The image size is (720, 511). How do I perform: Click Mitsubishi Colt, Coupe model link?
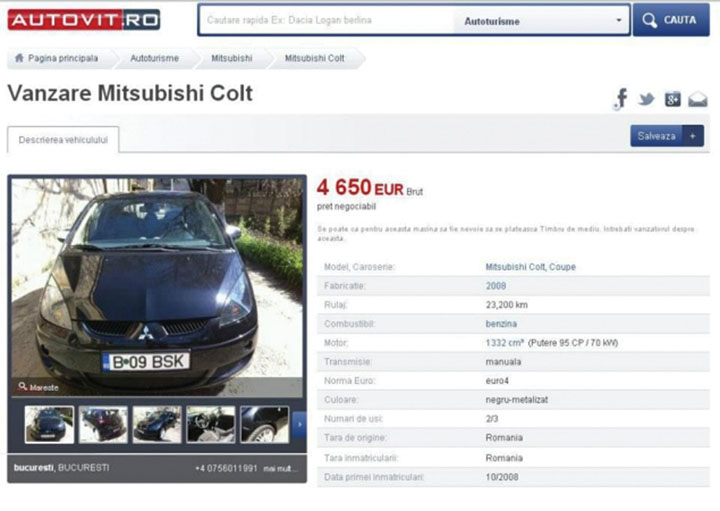pyautogui.click(x=530, y=267)
